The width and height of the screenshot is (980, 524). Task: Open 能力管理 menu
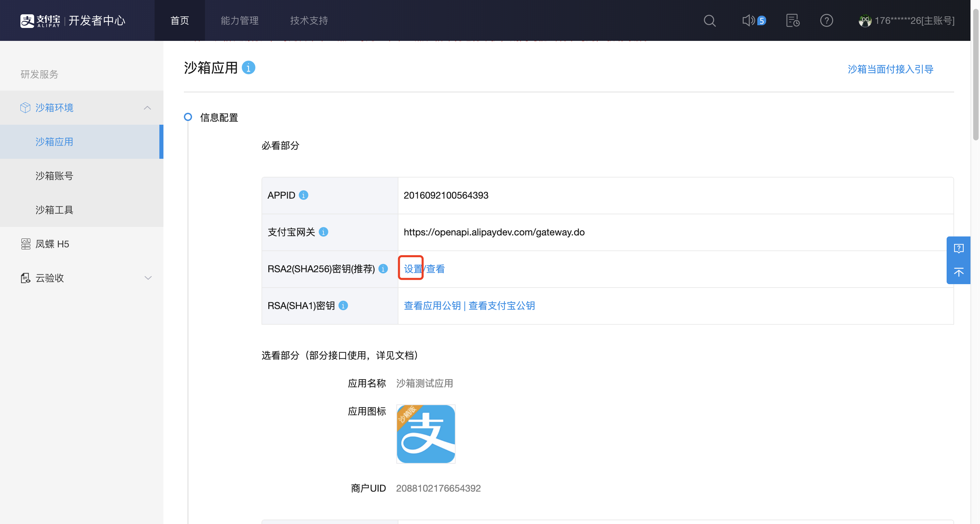click(240, 20)
